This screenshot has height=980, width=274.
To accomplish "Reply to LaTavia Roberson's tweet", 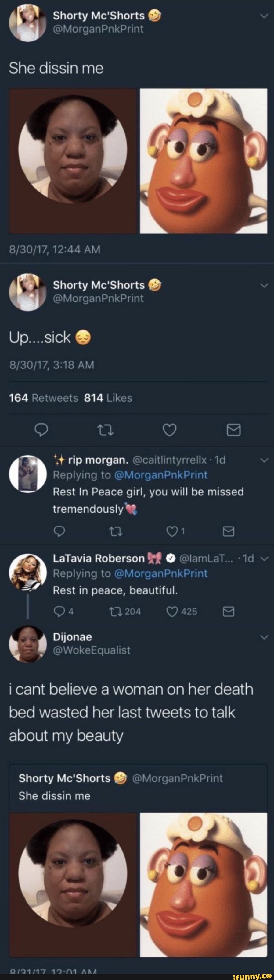I will point(58,612).
